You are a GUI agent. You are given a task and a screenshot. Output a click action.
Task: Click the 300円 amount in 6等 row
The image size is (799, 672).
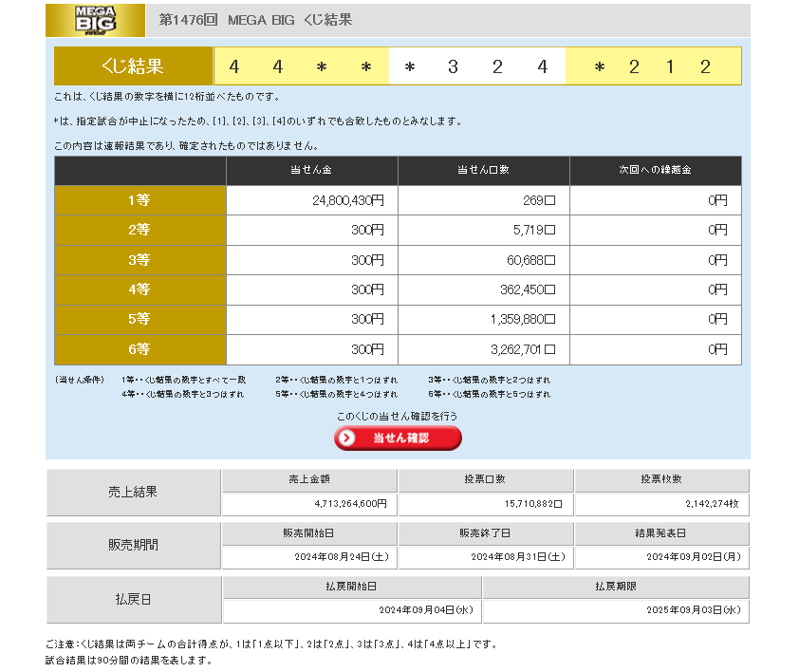click(367, 349)
